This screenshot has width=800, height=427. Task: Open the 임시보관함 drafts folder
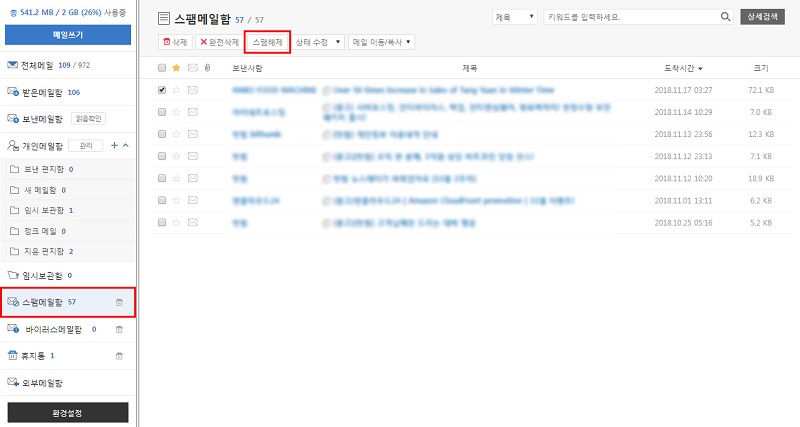point(42,275)
